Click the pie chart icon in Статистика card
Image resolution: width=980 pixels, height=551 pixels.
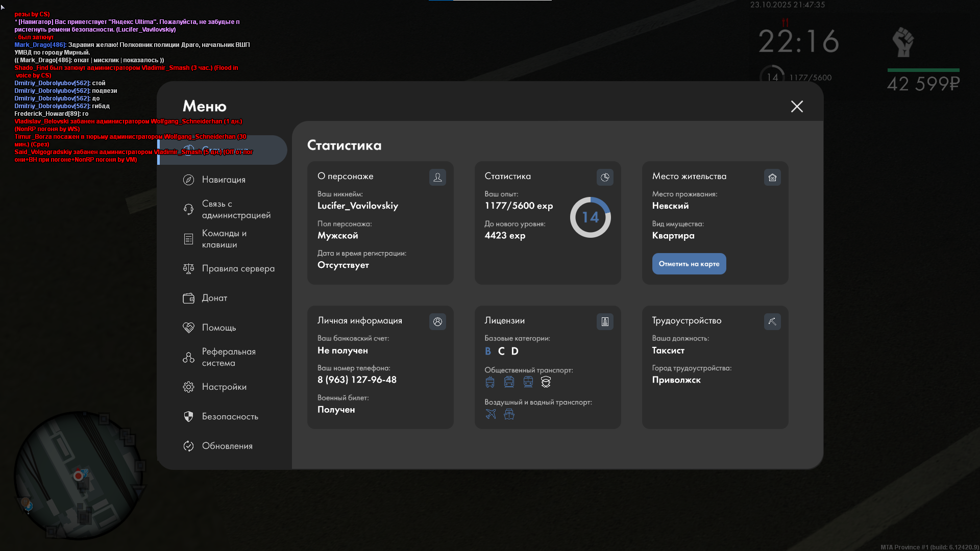click(605, 177)
